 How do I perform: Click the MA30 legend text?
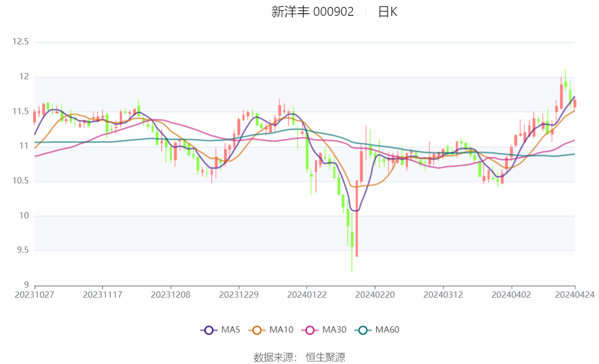pos(334,330)
